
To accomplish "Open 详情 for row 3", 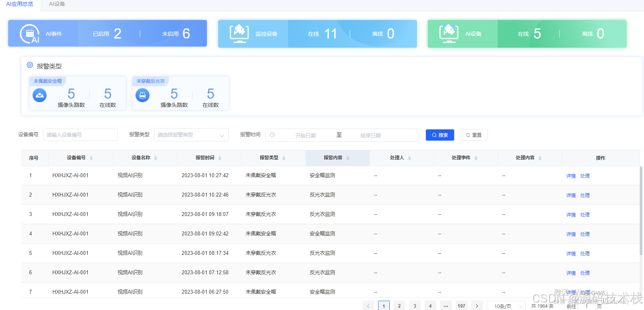I will (x=571, y=215).
